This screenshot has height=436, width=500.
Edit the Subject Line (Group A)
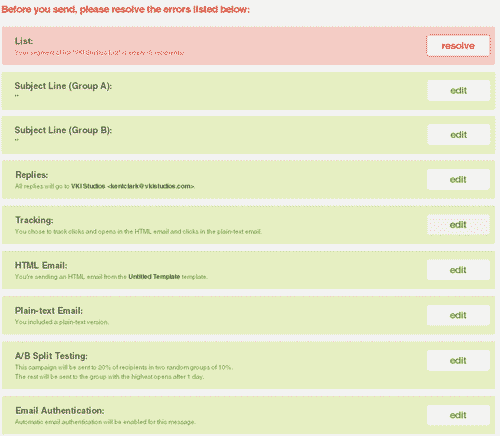click(459, 90)
